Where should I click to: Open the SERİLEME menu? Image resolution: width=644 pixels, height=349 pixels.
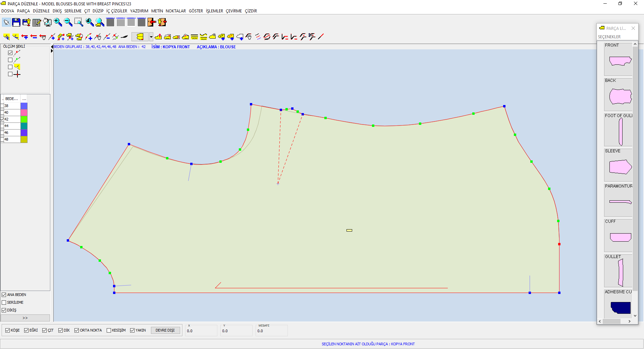pos(73,11)
